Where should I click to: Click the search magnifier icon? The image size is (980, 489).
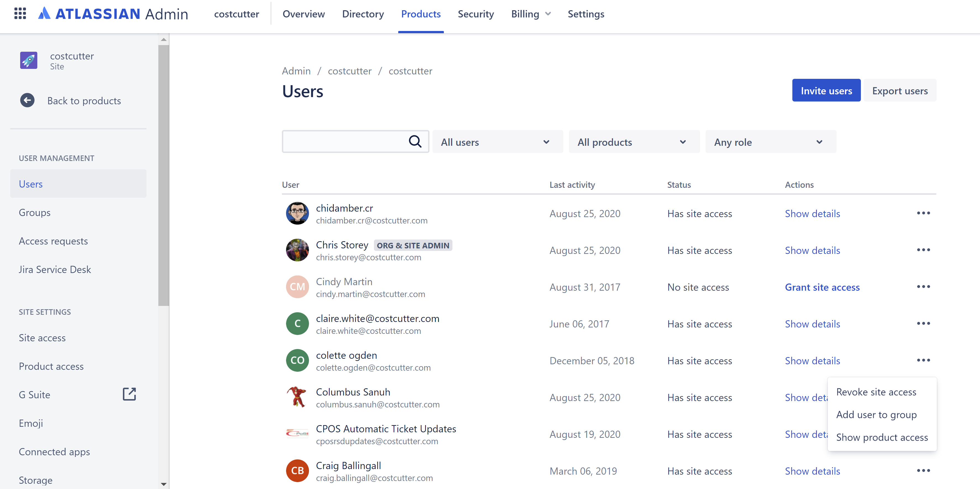[x=415, y=142]
